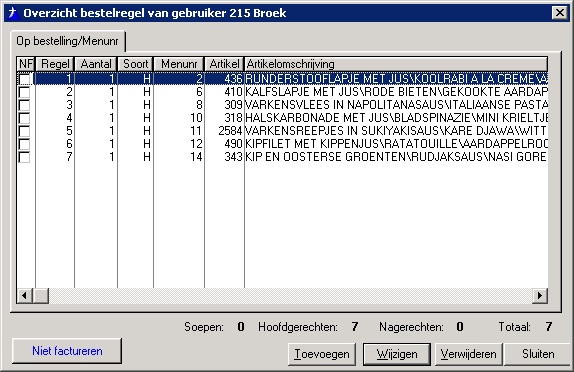The height and width of the screenshot is (372, 574).
Task: Click the horizontal scrollbar right arrow
Action: tap(540, 295)
